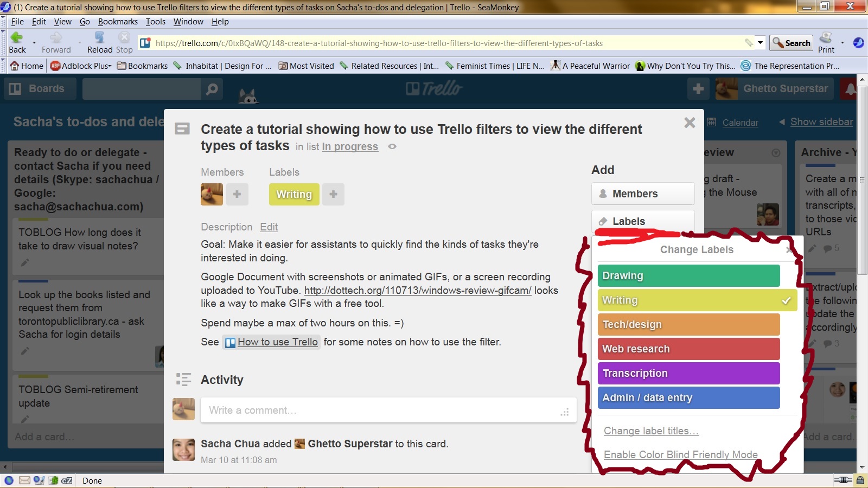Open the Calendar power-up icon

click(712, 122)
